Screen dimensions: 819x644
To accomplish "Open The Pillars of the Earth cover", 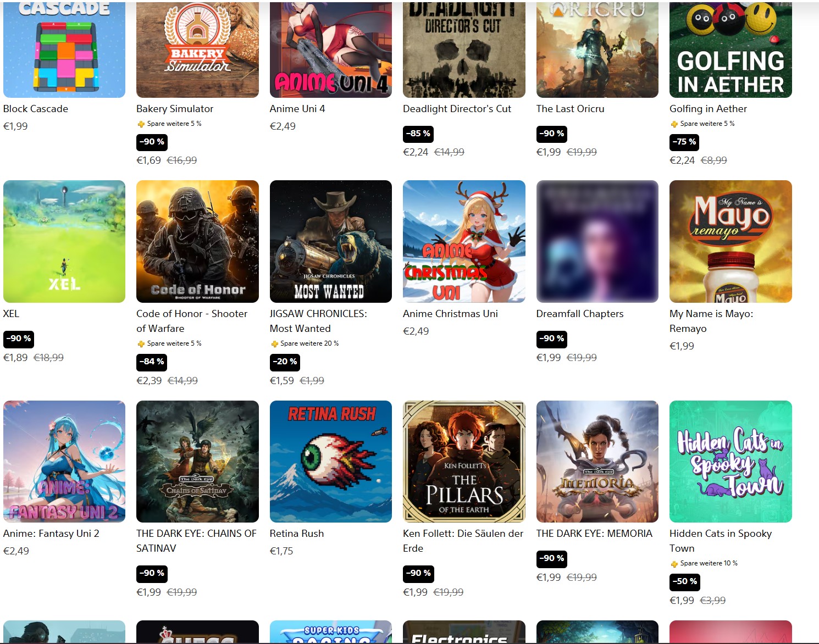I will tap(464, 462).
